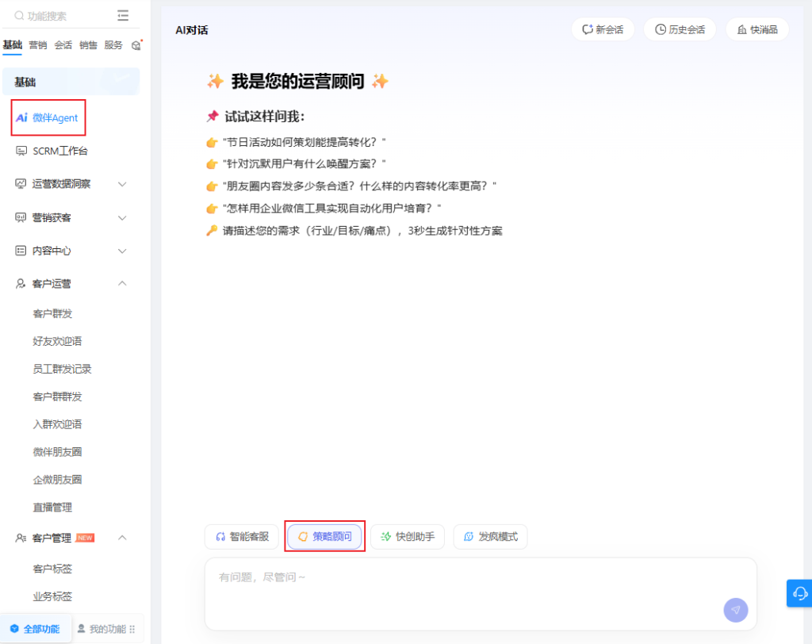
Task: Open 客户群群发 submenu item
Action: (57, 397)
